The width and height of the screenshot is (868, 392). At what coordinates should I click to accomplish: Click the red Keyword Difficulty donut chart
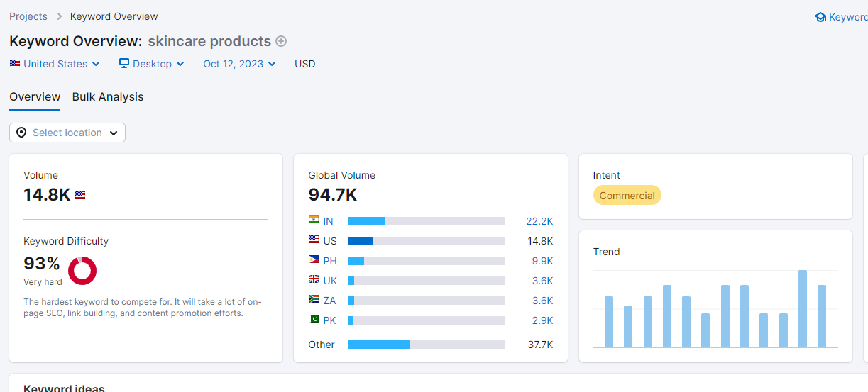click(82, 271)
